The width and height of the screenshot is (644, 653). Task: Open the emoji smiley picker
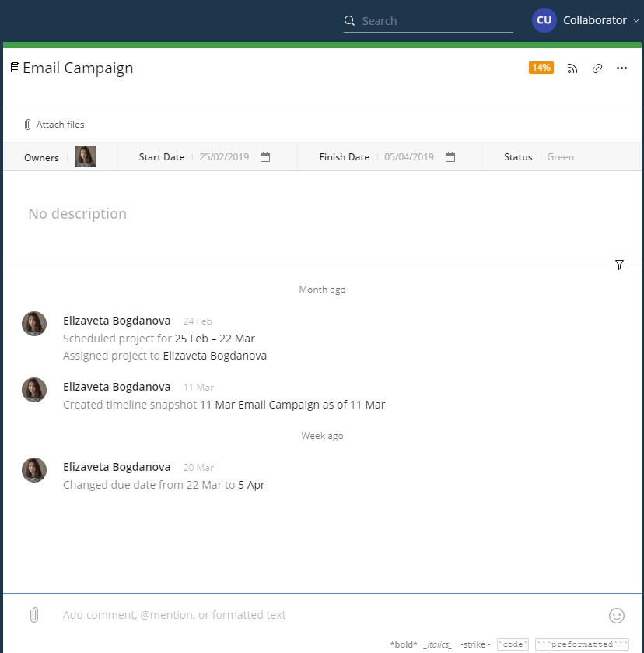point(617,616)
